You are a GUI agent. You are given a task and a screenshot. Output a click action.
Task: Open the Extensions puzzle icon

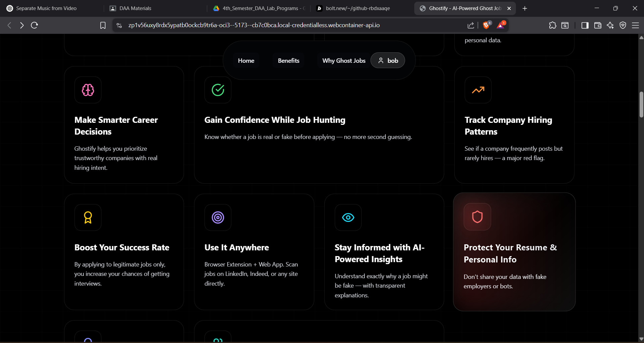pyautogui.click(x=553, y=25)
